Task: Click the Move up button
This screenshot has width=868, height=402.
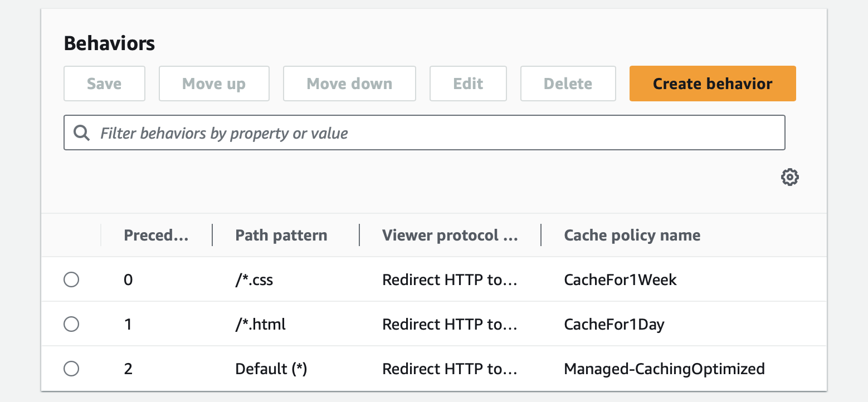Action: [214, 84]
